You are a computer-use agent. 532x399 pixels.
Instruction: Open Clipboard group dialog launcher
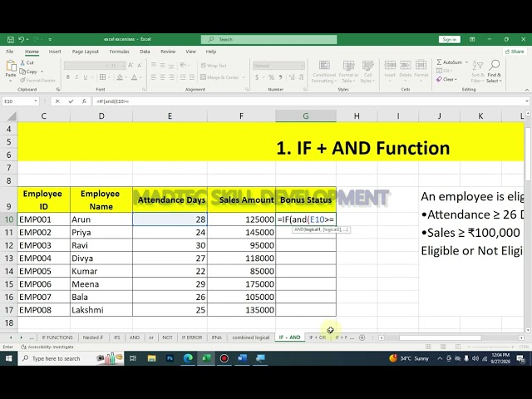coord(58,89)
